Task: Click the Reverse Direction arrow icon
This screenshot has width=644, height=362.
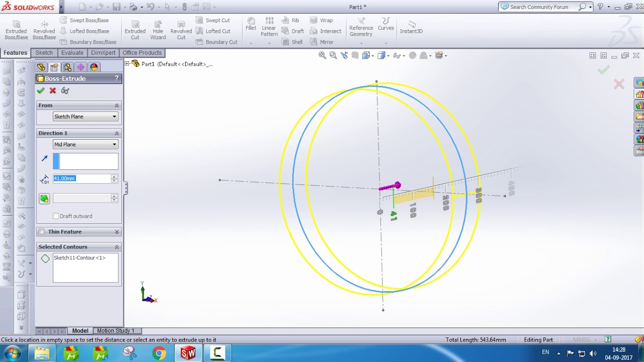Action: 44,158
